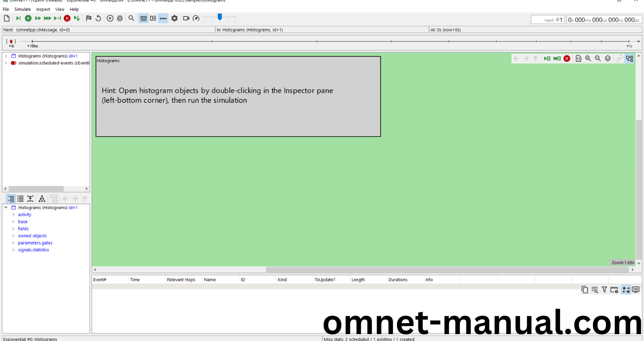Open preferences with the gear icon
The width and height of the screenshot is (644, 341).
[175, 18]
